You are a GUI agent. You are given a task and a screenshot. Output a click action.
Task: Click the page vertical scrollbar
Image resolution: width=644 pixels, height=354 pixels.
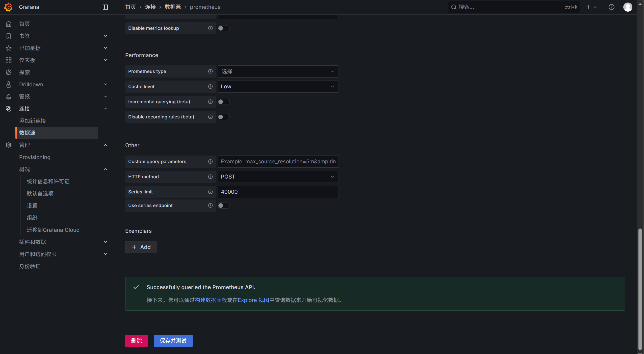(640, 289)
